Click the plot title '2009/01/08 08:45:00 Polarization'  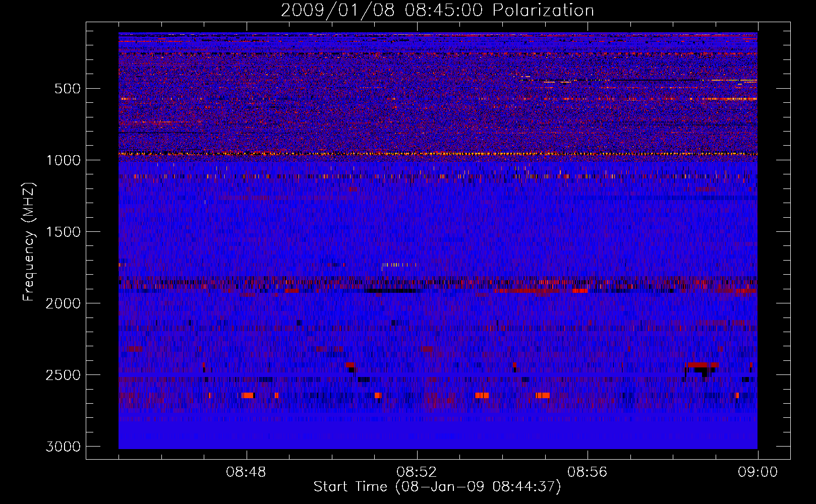coord(437,11)
